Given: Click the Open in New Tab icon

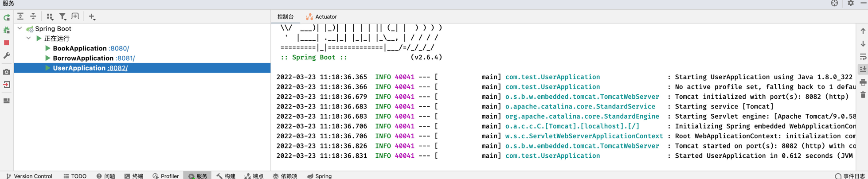Looking at the screenshot, I should coord(75,16).
